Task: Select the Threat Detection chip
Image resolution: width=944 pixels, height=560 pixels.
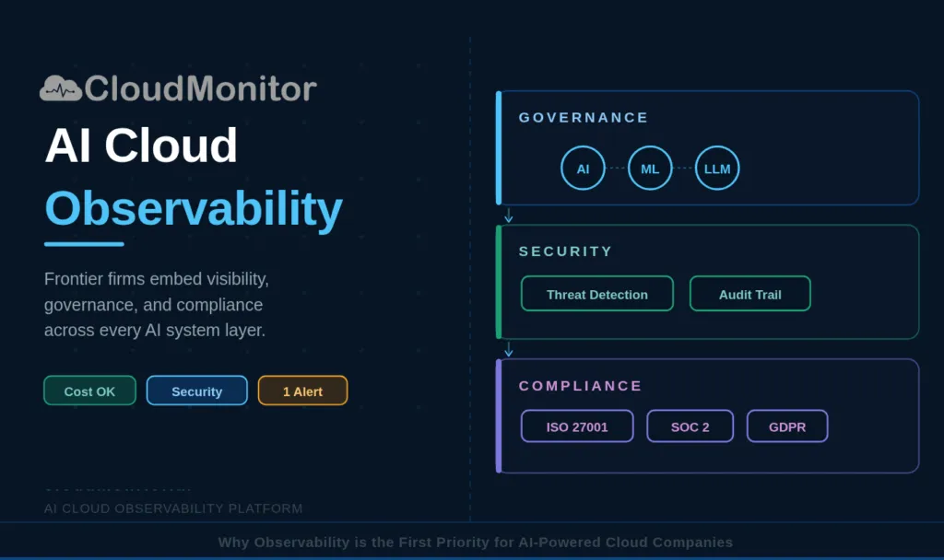Action: pyautogui.click(x=597, y=294)
